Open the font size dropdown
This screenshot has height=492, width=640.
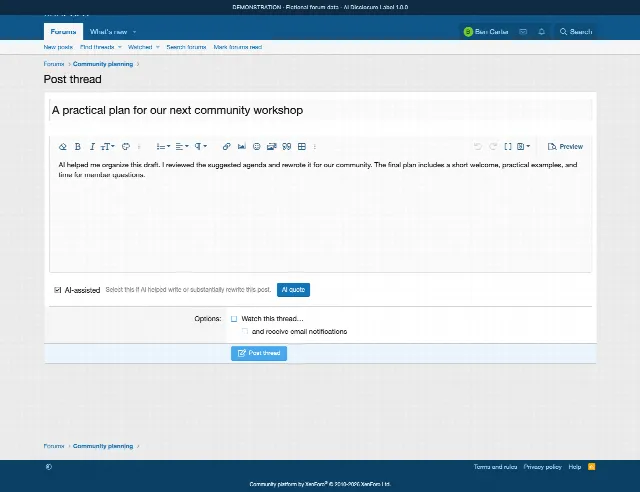[x=108, y=147]
